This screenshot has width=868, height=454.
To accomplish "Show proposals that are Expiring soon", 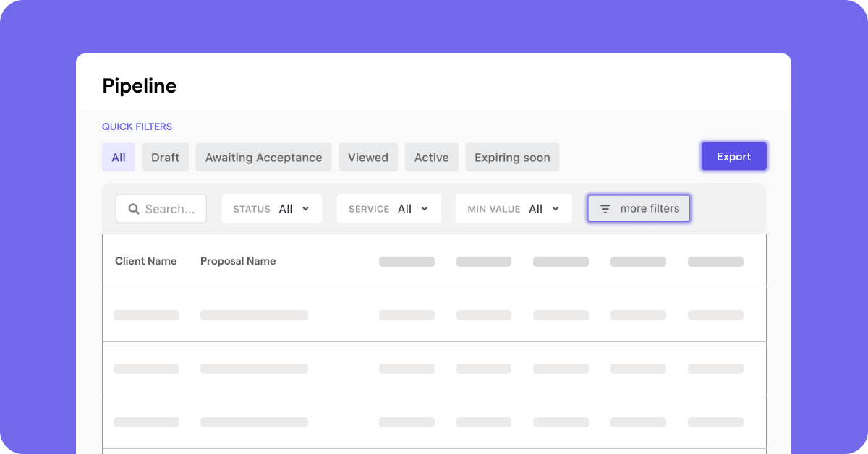I will tap(512, 157).
